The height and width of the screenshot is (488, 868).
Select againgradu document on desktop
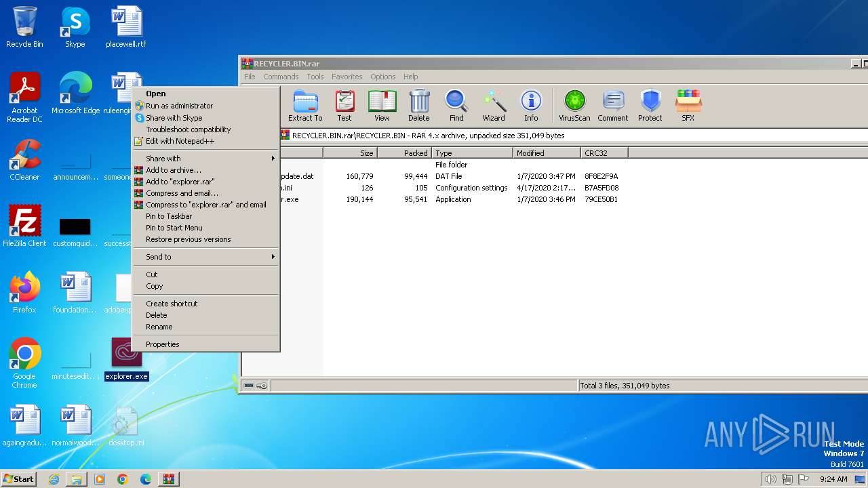point(24,426)
